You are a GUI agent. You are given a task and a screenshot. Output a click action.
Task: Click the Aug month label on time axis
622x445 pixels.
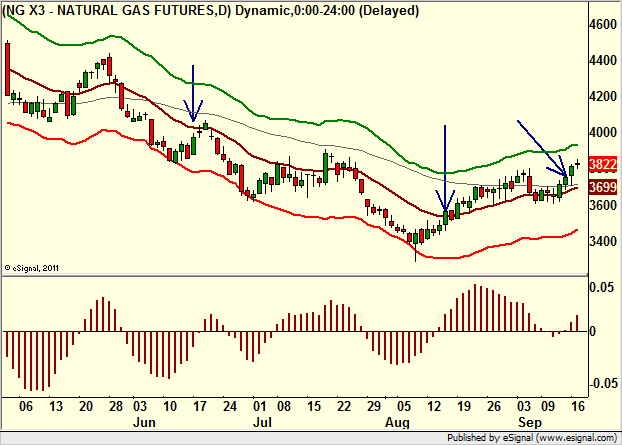click(397, 422)
